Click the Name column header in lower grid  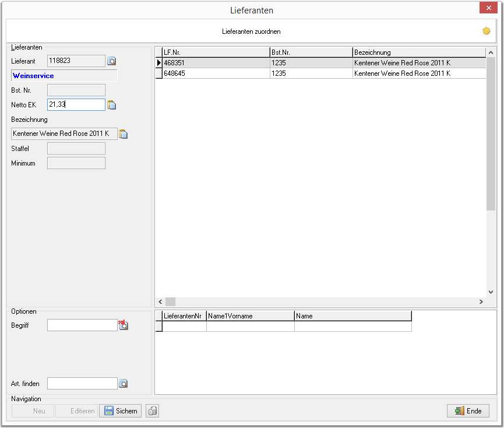(x=353, y=316)
